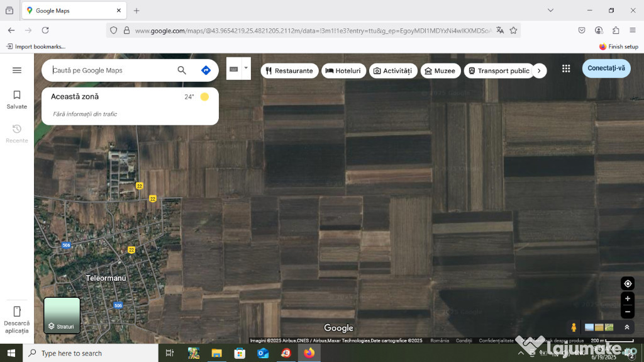Select Restaurante category chip
The image size is (644, 362).
point(289,71)
